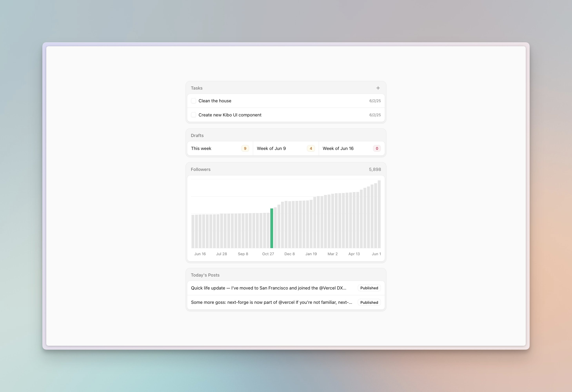Open the 'Quick life update' post
572x392 pixels.
point(268,288)
